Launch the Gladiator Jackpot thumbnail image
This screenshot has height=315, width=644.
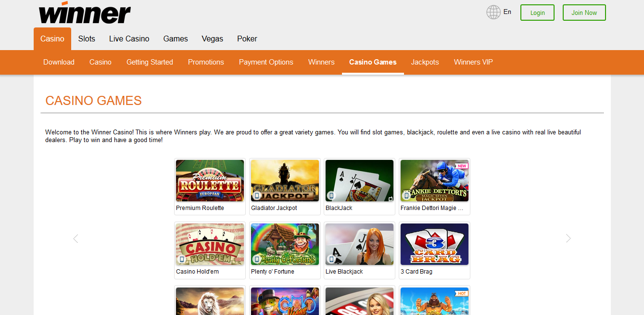(285, 181)
